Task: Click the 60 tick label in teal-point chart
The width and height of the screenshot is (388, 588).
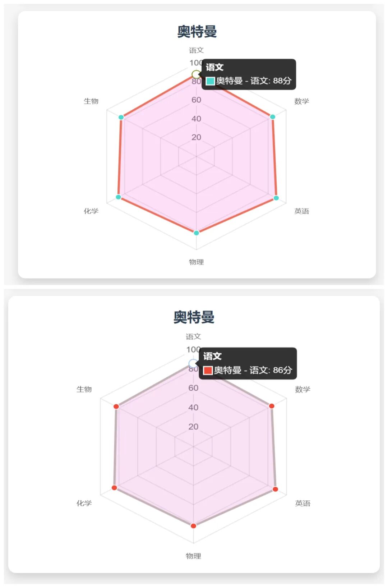Action: coord(196,100)
